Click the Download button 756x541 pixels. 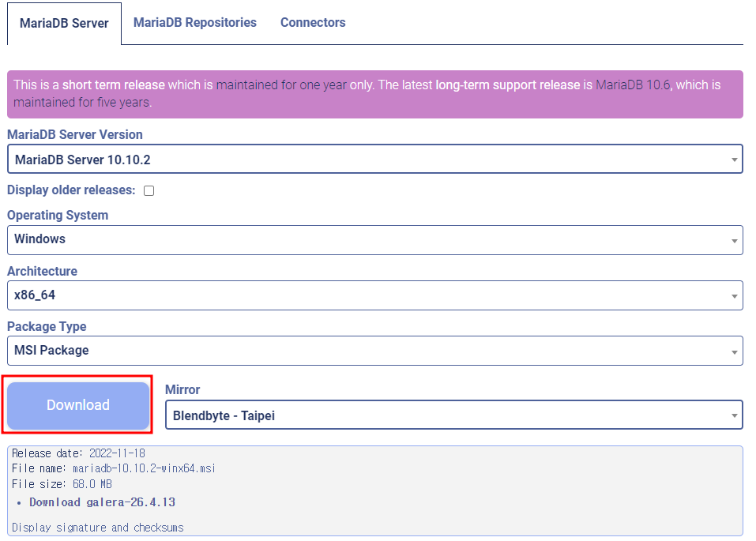coord(78,405)
